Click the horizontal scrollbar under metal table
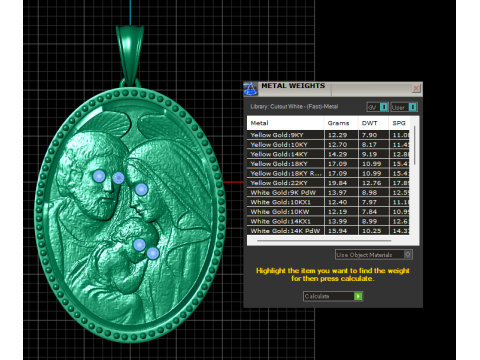The height and width of the screenshot is (360, 480). [324, 240]
